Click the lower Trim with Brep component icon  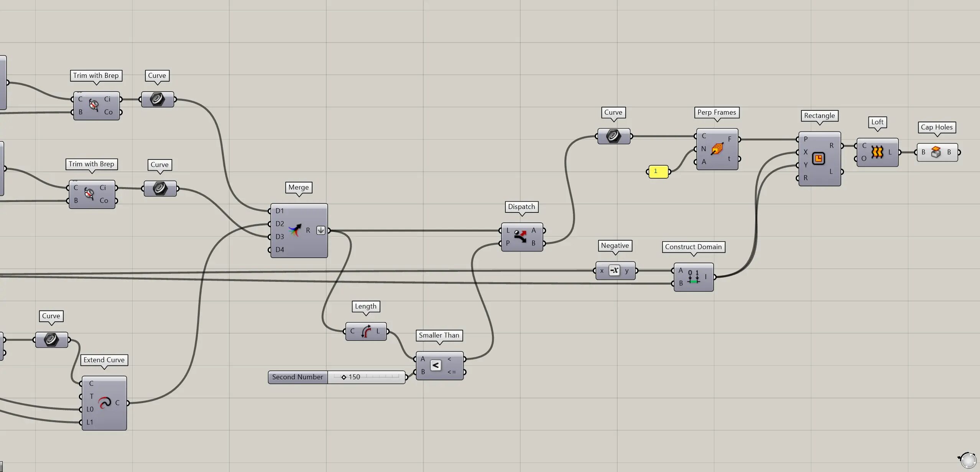(x=89, y=194)
